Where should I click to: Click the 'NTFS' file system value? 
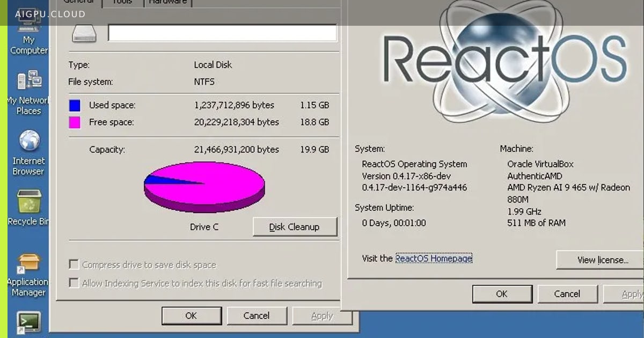pos(204,82)
